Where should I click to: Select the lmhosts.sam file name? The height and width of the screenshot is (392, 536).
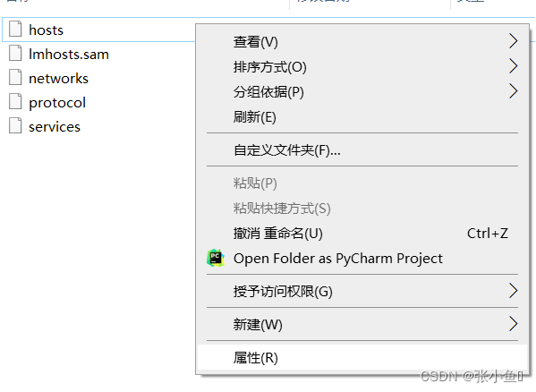pos(69,55)
